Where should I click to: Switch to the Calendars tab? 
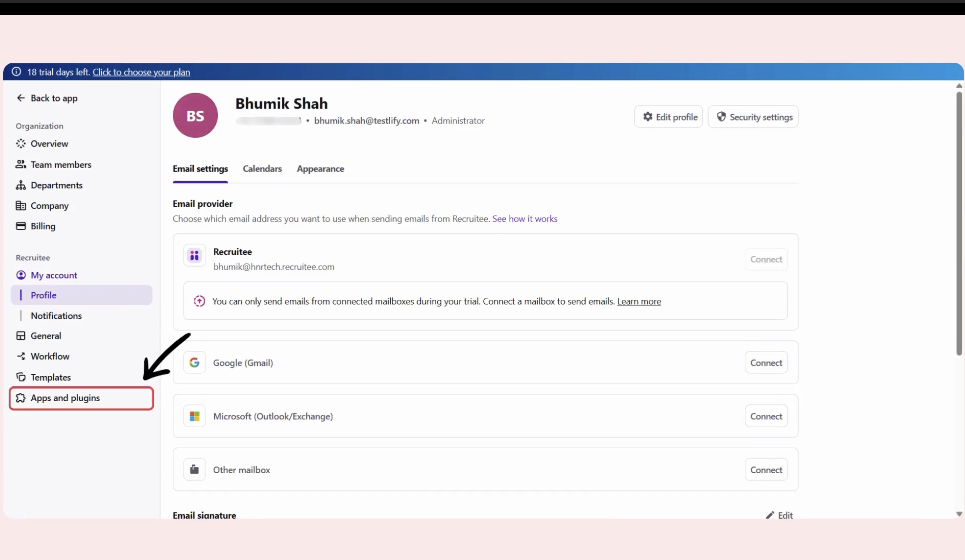point(262,169)
